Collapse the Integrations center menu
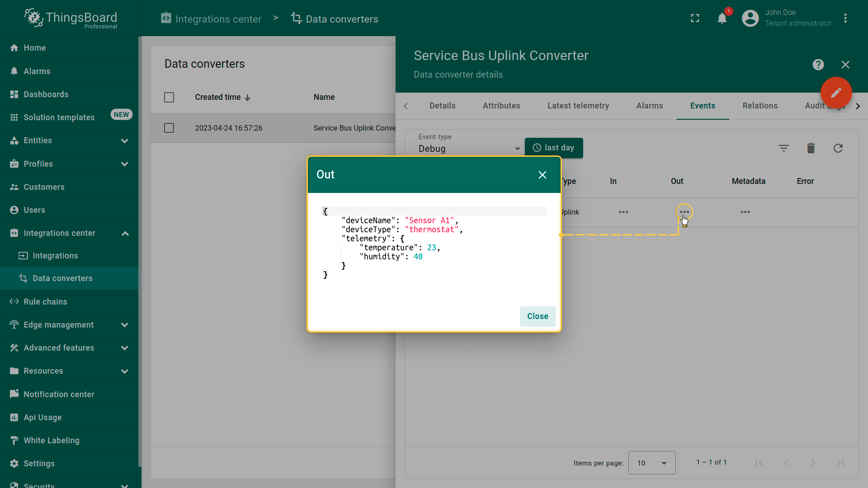Image resolution: width=868 pixels, height=488 pixels. [x=125, y=234]
